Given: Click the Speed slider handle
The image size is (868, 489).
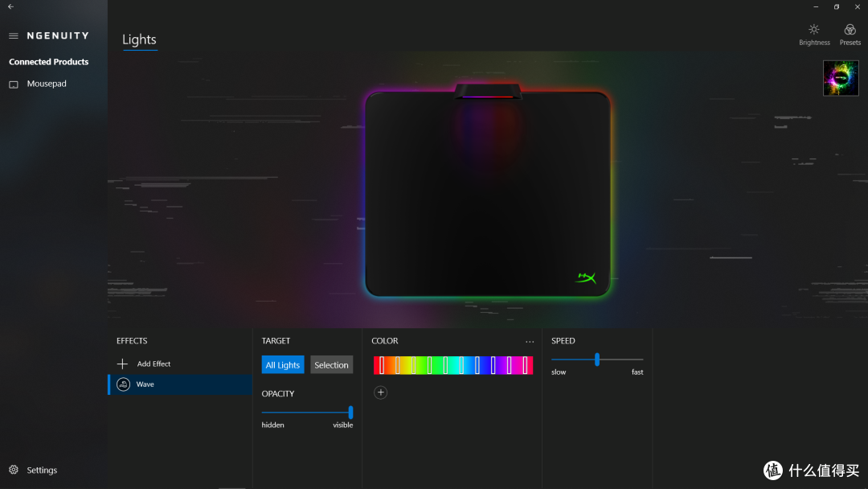Looking at the screenshot, I should click(596, 360).
